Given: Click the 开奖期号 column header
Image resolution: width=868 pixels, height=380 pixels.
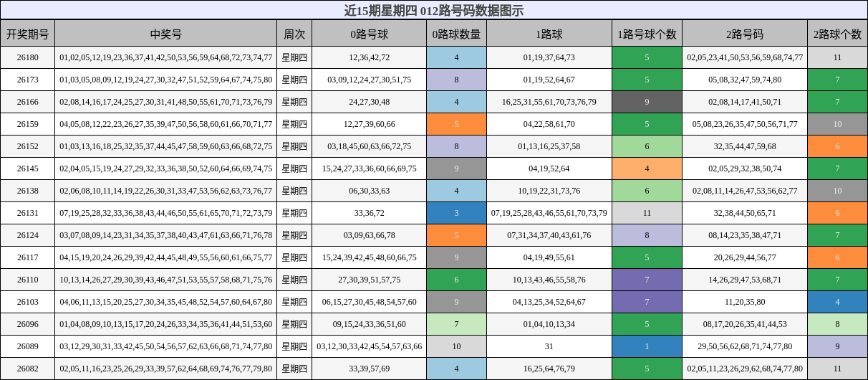Looking at the screenshot, I should pyautogui.click(x=28, y=34).
